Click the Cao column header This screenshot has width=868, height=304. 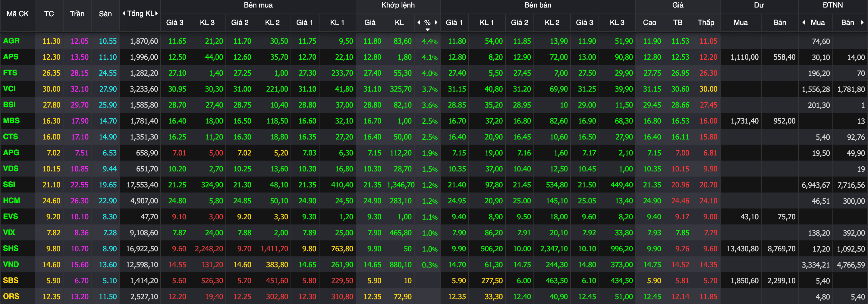point(649,23)
